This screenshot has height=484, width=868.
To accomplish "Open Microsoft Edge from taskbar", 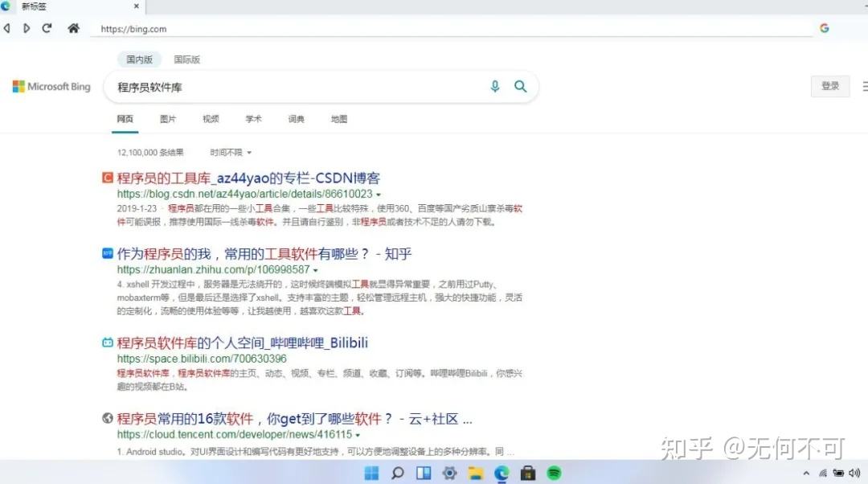I will coord(502,473).
